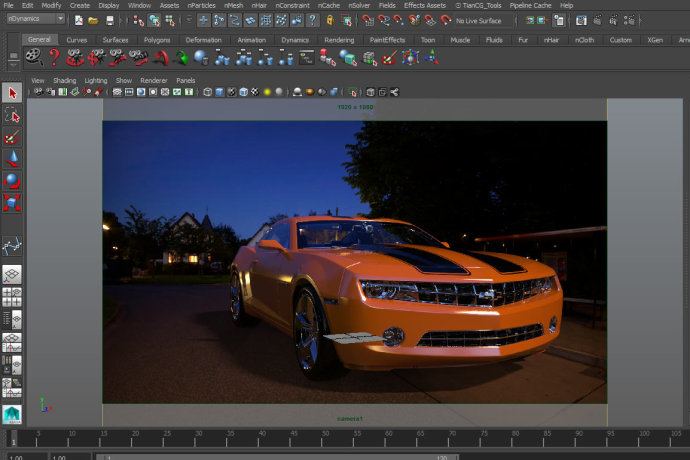Click the construction history toggle icon
Screen dimensions: 690x460
click(x=559, y=20)
